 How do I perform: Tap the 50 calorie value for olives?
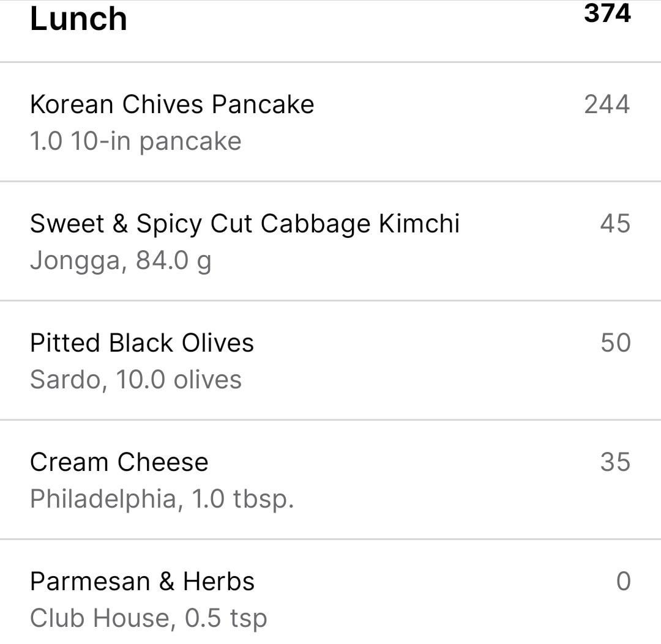pyautogui.click(x=614, y=343)
